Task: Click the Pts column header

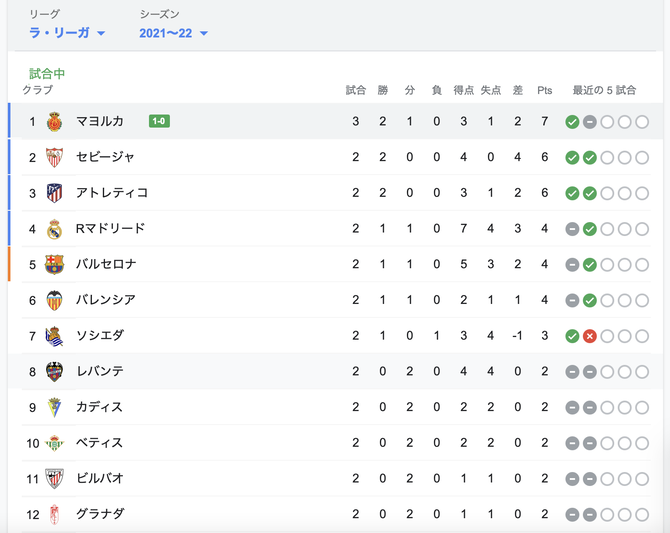Action: pos(544,90)
